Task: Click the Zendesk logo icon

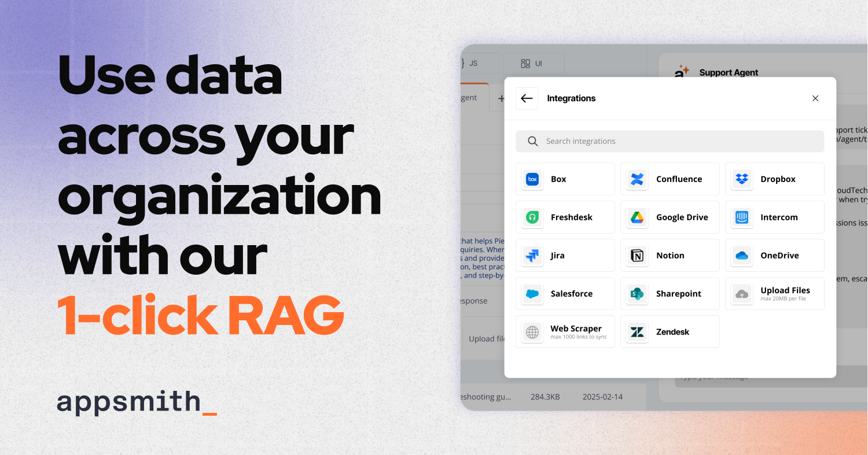Action: click(637, 332)
